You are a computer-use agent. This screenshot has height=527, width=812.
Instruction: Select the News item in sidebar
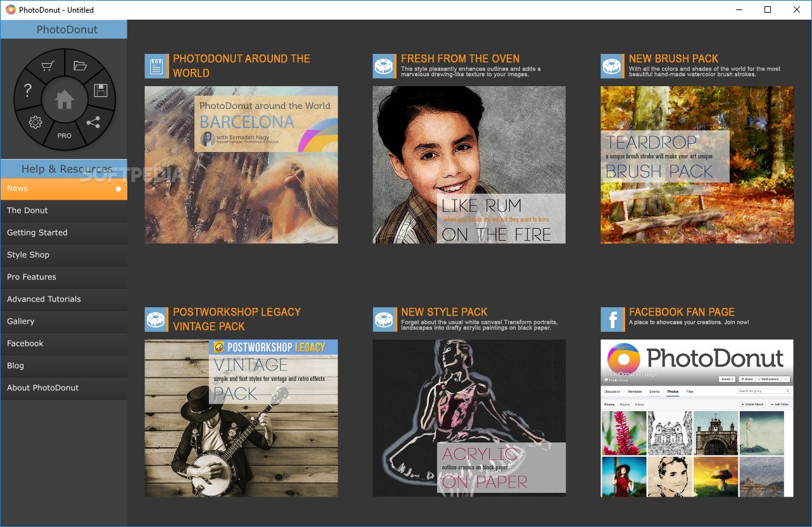[x=64, y=189]
